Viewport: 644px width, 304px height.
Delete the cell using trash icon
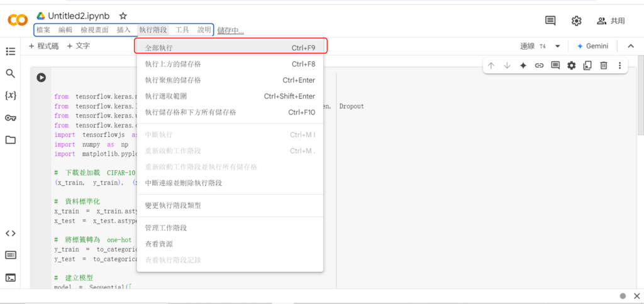coord(603,65)
